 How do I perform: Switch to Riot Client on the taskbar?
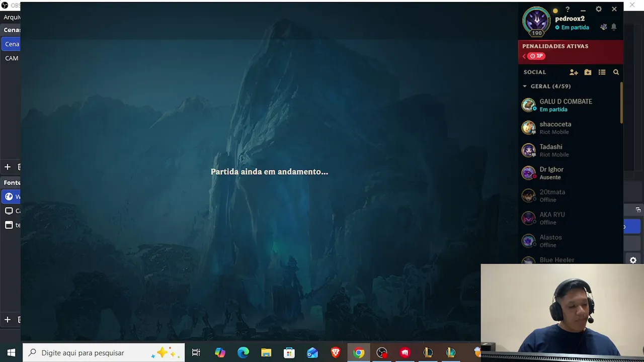click(x=405, y=353)
